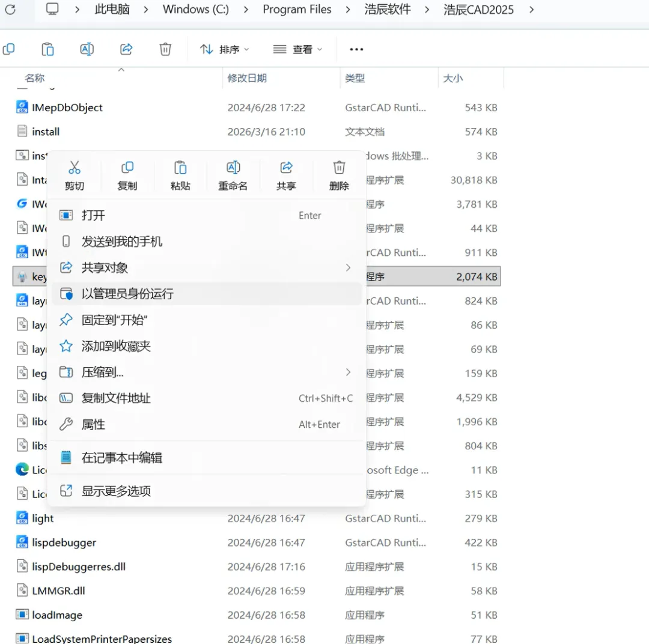Screen dimensions: 649x644
Task: Sort by the 类型 column header
Action: [355, 78]
